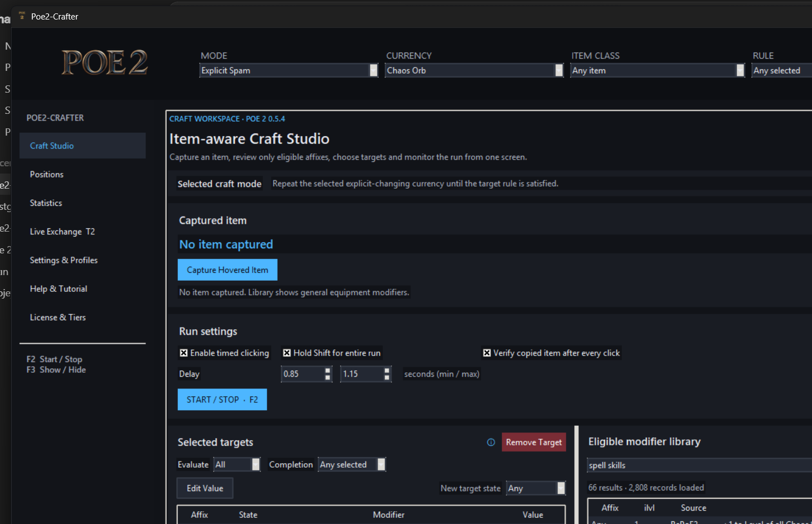Click the Remove Target button
Screen dimensions: 812x524
tap(534, 442)
